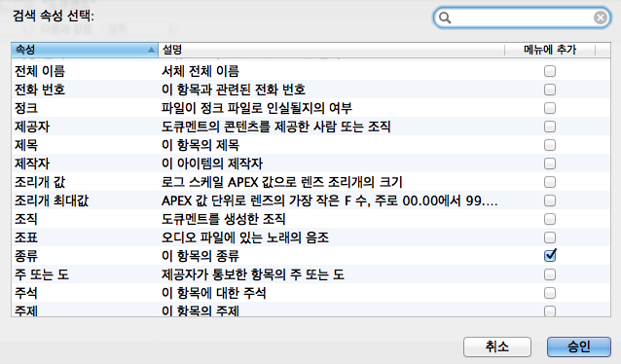Toggle the 제작자 checkbox

(550, 164)
